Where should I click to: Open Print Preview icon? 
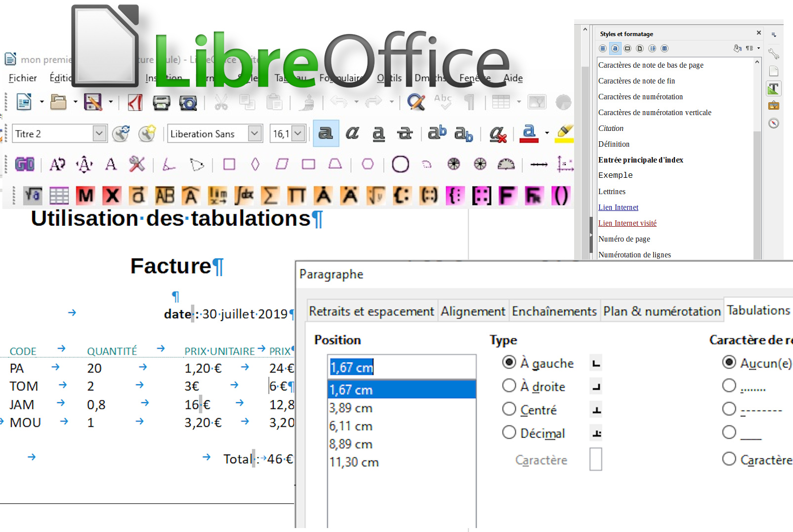[x=188, y=102]
